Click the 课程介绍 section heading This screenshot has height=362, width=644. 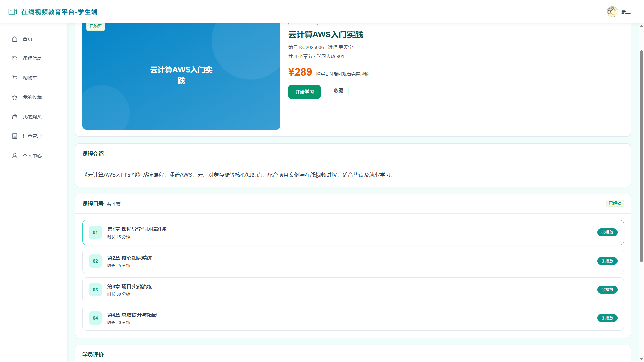coord(93,154)
